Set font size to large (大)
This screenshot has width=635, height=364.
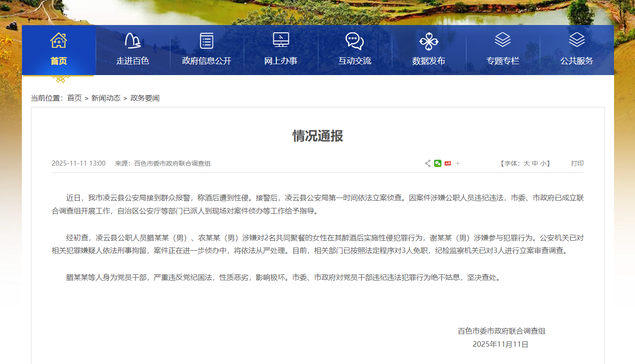pos(526,163)
